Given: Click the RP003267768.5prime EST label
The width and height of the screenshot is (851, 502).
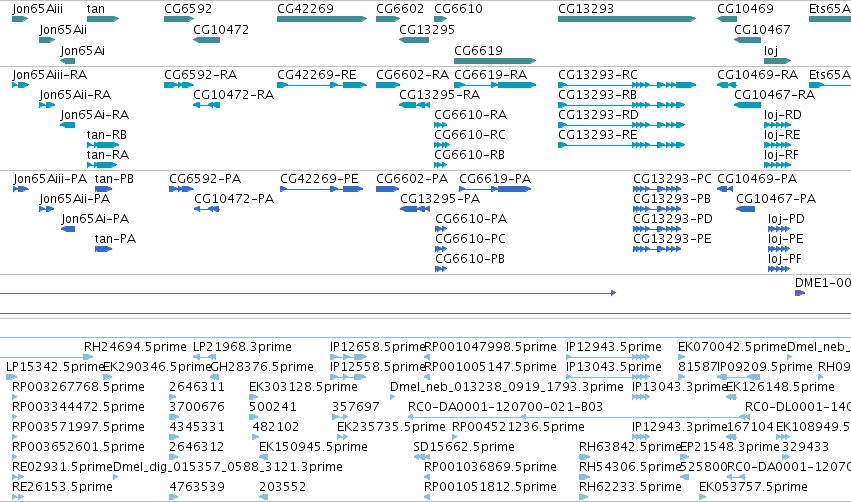Looking at the screenshot, I should pyautogui.click(x=78, y=387).
